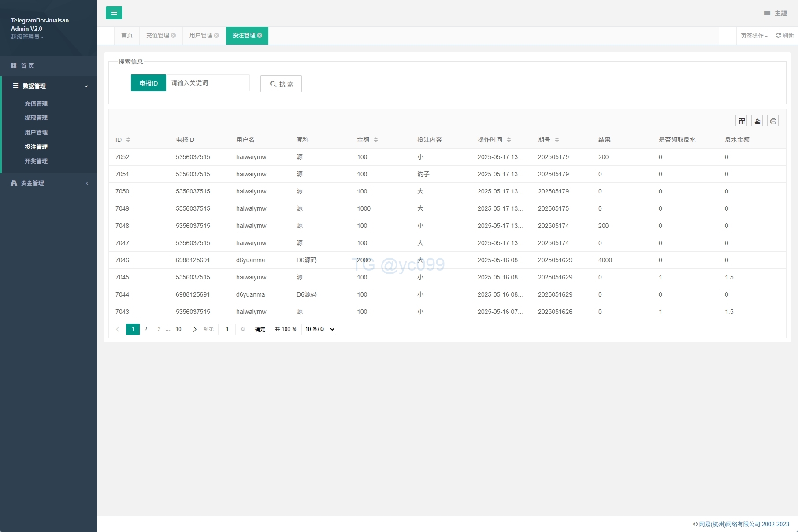Click the 请输入关键词 keyword input field
Screen dimensions: 798x532
pos(208,83)
